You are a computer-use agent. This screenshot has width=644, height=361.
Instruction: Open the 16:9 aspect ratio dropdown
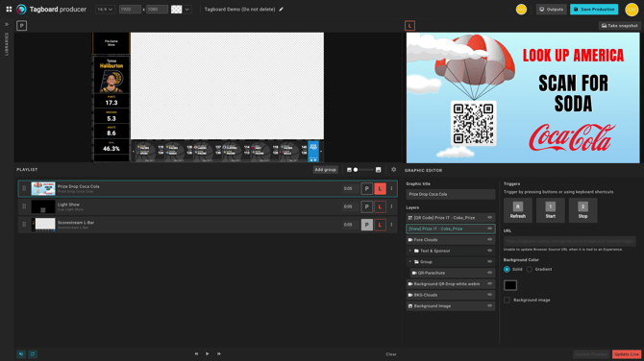coord(105,9)
